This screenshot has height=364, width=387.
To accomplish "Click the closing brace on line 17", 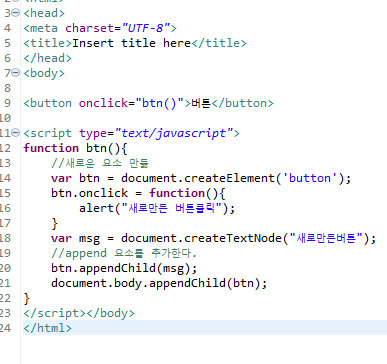I will tap(55, 223).
